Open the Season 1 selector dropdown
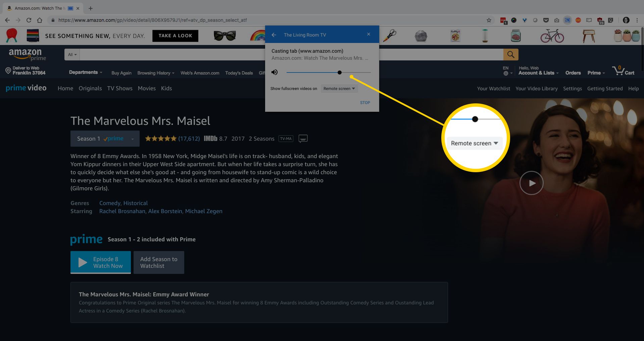 (x=105, y=139)
